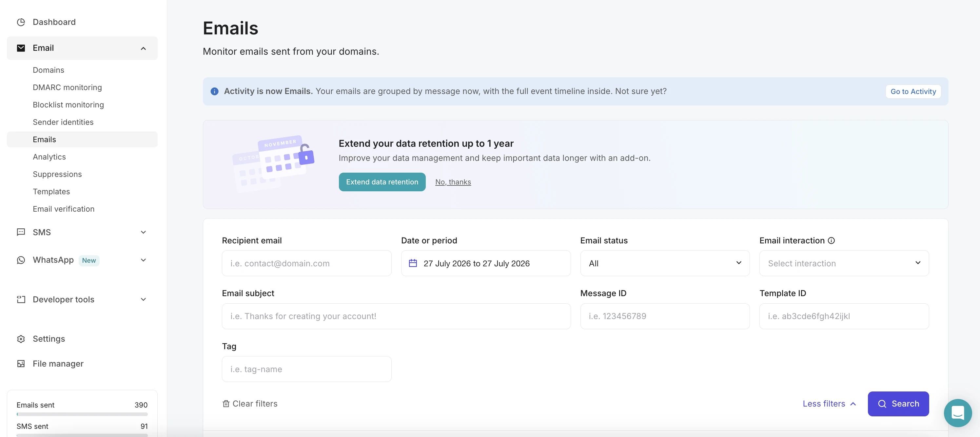Click the File manager image icon
Viewport: 980px width, 437px height.
[x=21, y=364]
